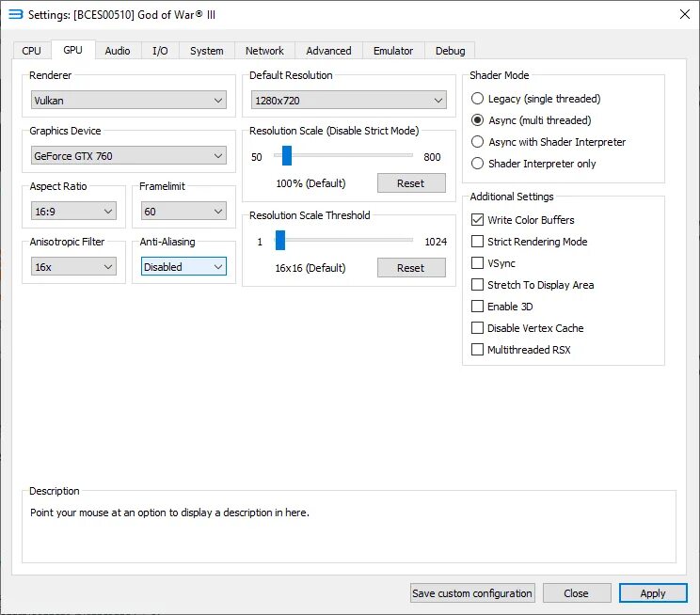The width and height of the screenshot is (700, 615).
Task: Reset the Resolution Scale to default
Action: pyautogui.click(x=411, y=183)
